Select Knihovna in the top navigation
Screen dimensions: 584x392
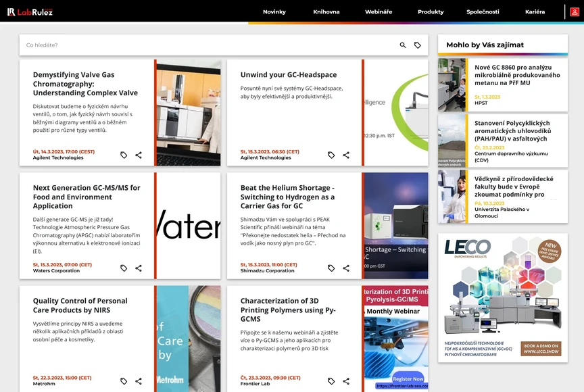coord(326,11)
